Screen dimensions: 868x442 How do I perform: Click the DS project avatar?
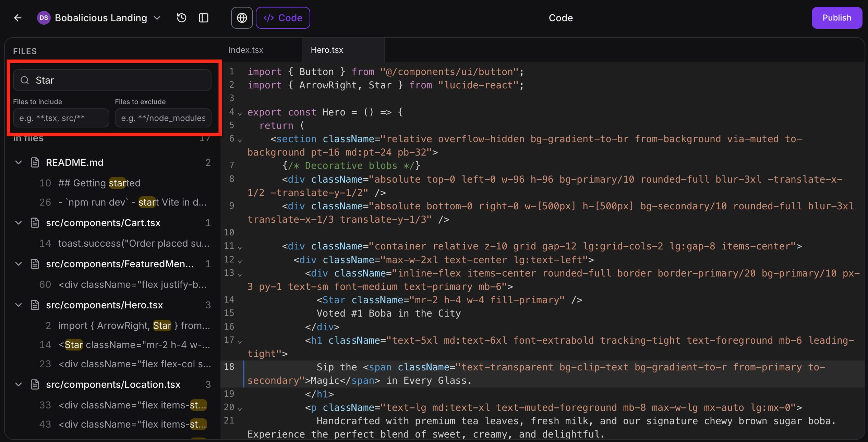click(44, 18)
